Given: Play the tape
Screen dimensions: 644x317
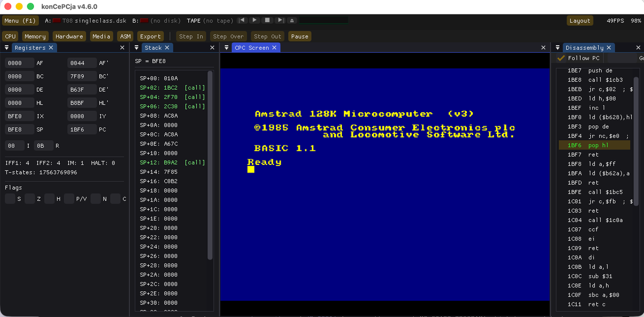Looking at the screenshot, I should [254, 20].
